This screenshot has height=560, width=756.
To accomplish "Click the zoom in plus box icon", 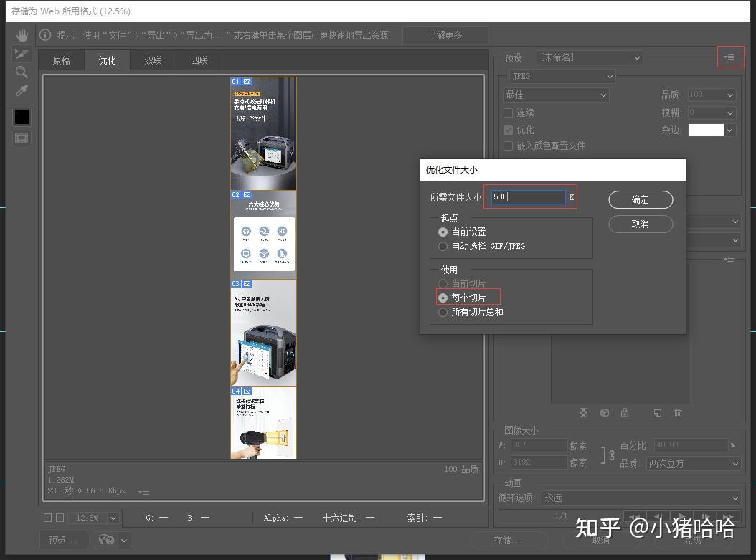I will 60,518.
